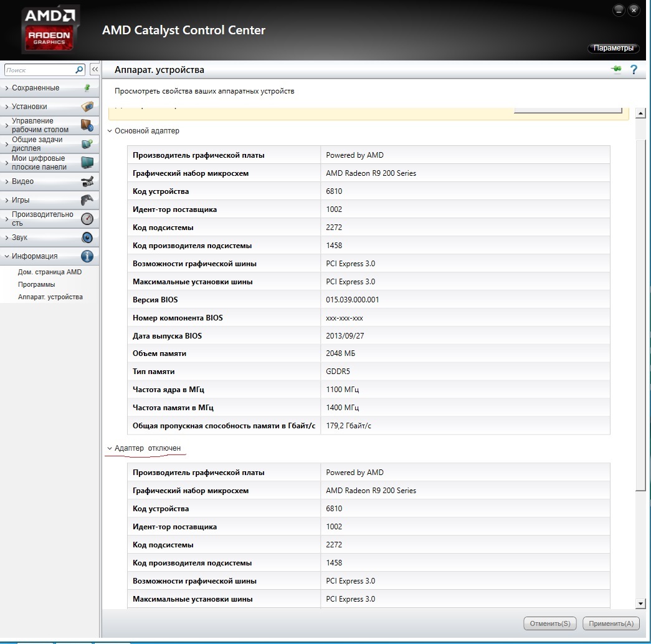Click the pin icon beside Сохраненные
Viewport: 651px width, 644px height.
click(x=87, y=88)
